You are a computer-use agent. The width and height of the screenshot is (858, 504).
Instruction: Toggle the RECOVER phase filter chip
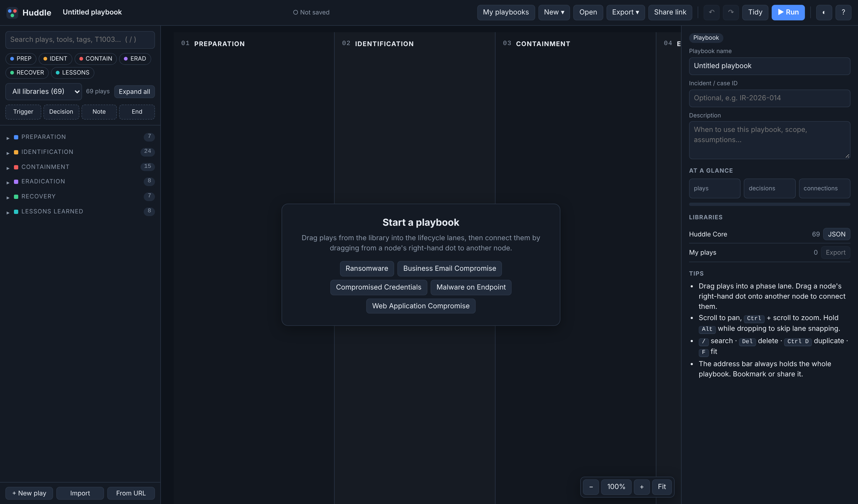coord(27,73)
